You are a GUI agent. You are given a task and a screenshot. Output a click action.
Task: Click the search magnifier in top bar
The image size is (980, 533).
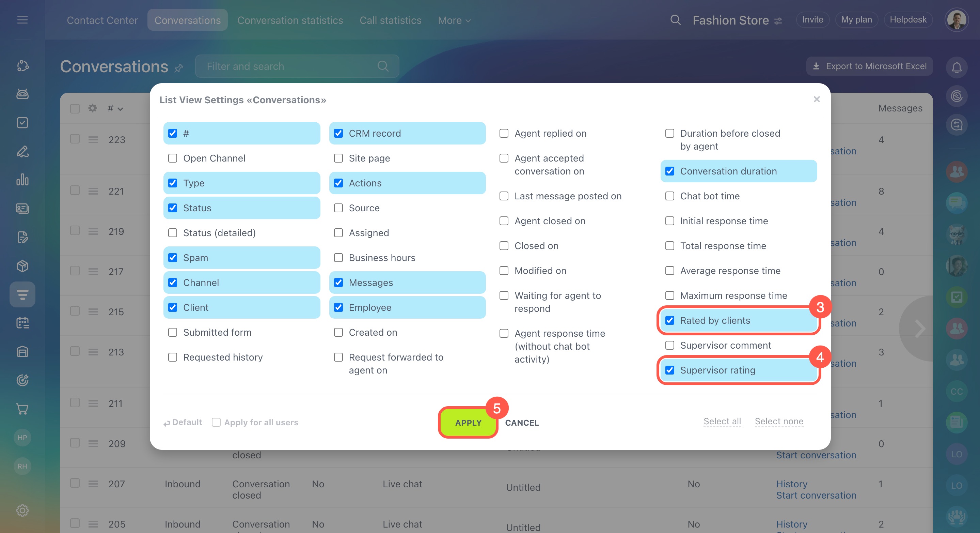pos(675,20)
